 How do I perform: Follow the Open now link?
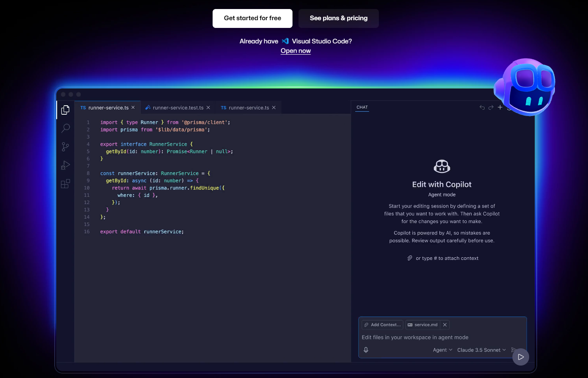[296, 51]
